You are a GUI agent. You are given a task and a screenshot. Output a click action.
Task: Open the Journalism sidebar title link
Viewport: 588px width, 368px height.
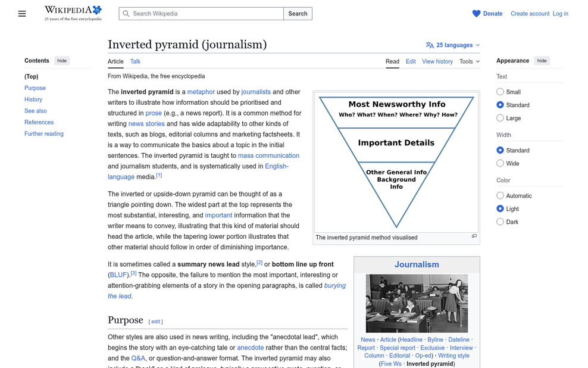point(417,264)
